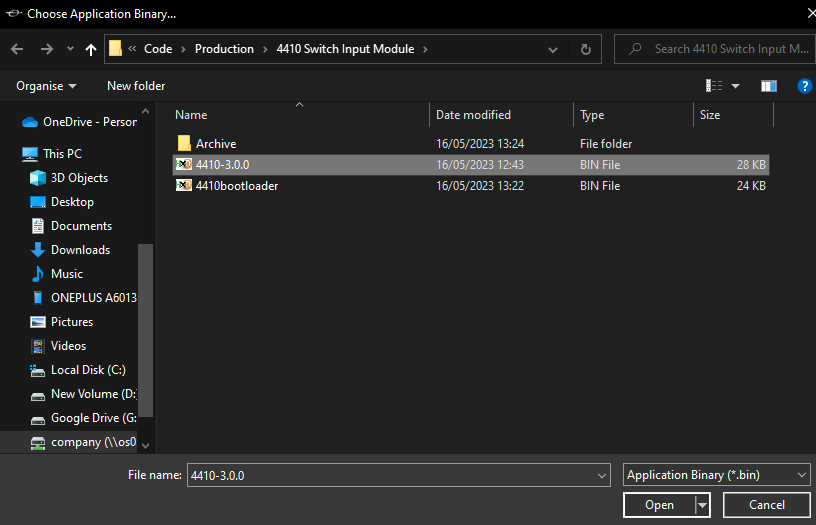816x525 pixels.
Task: Create a New folder
Action: click(136, 86)
